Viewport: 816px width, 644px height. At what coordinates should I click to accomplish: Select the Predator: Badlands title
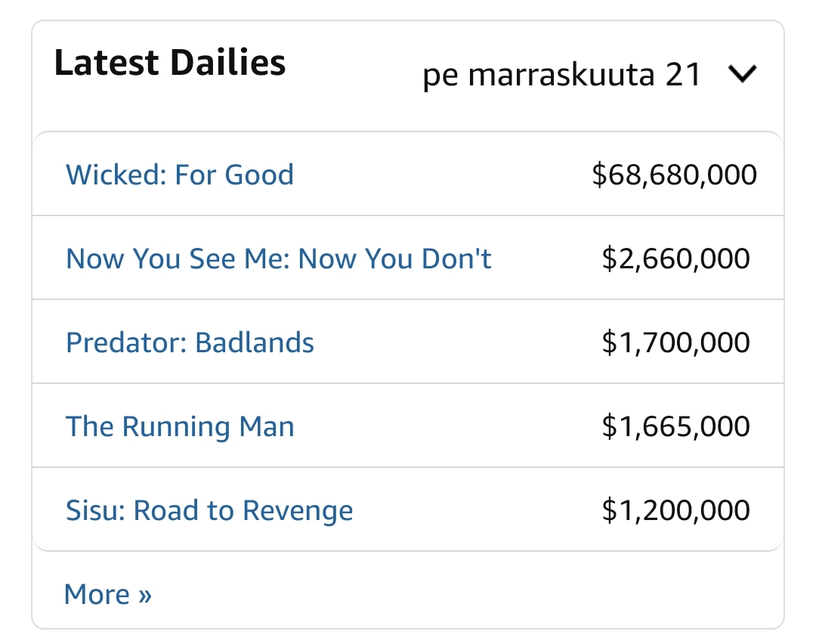190,342
